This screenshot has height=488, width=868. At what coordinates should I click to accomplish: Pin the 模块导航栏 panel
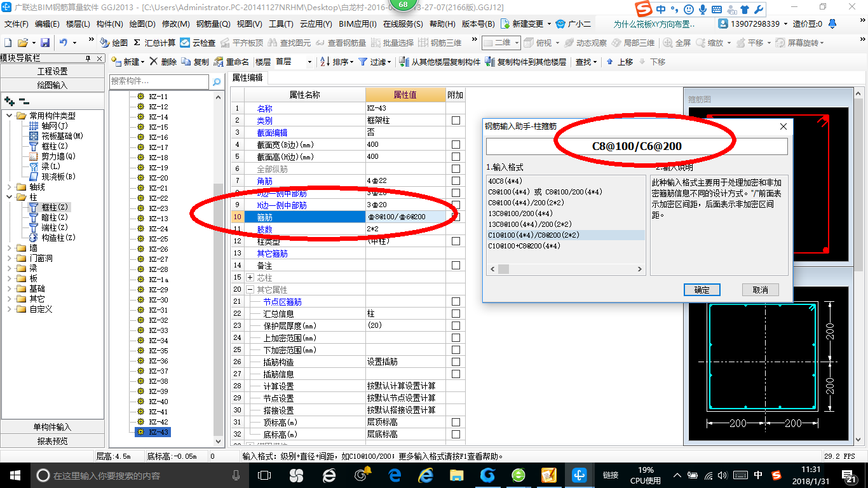(x=88, y=58)
